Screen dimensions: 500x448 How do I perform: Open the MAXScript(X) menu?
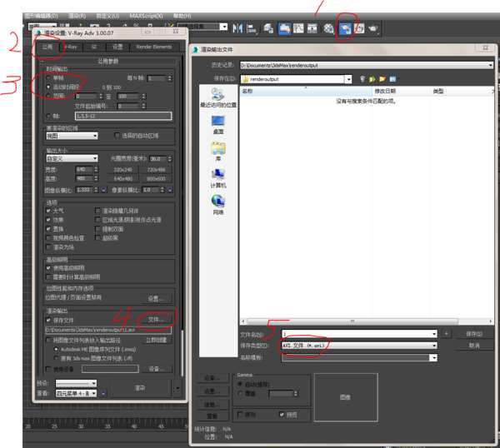click(x=146, y=16)
